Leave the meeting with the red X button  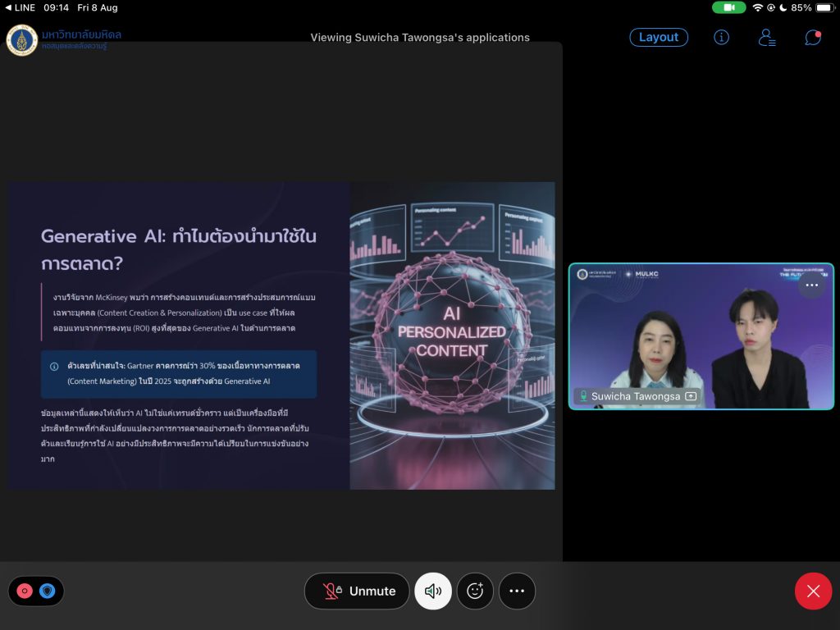tap(813, 591)
